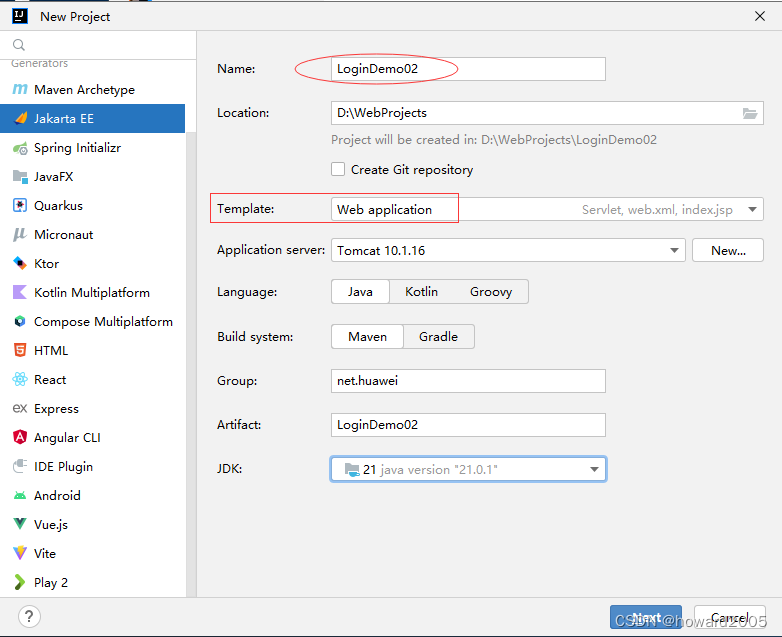Screen dimensions: 782x637
Task: Close the New Project dialog
Action: point(760,16)
